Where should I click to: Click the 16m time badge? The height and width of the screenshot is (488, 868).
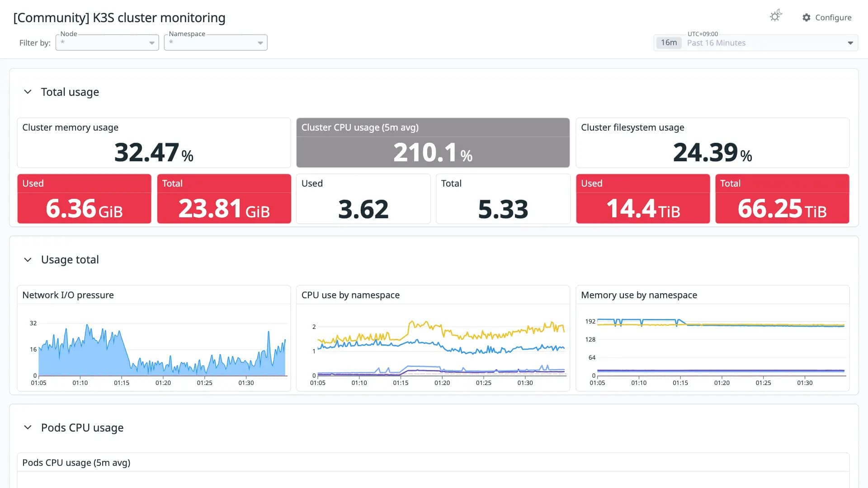click(x=669, y=42)
